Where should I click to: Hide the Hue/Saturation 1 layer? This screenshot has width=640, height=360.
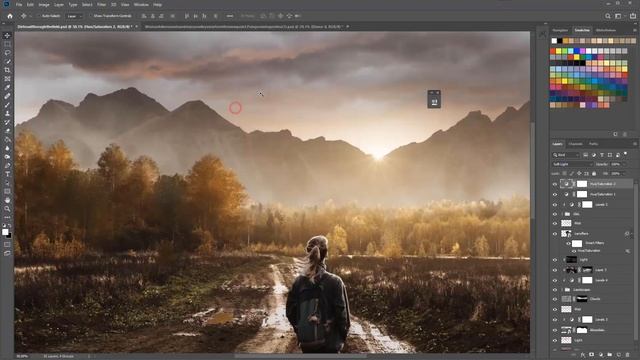pyautogui.click(x=555, y=194)
